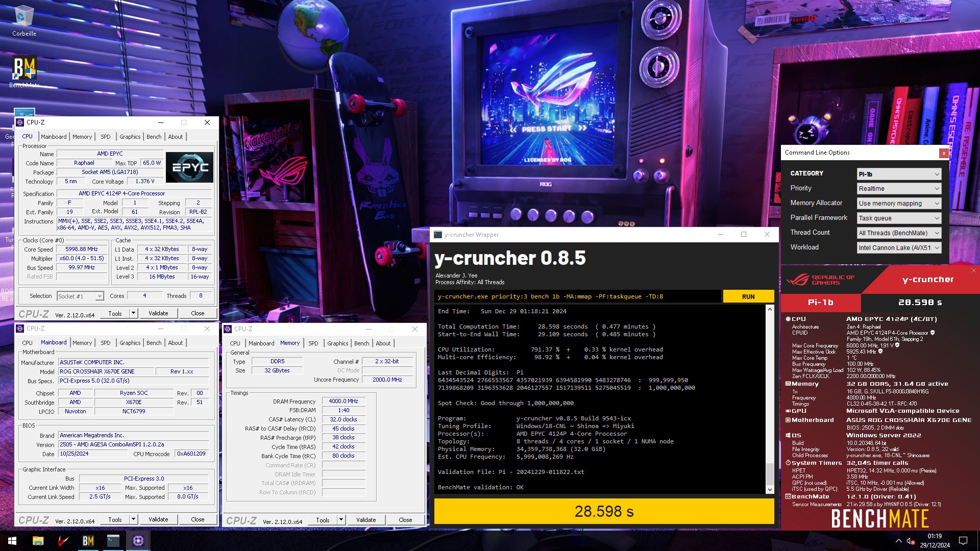
Task: Click Tools button in top CPU-Z window
Action: coord(115,313)
